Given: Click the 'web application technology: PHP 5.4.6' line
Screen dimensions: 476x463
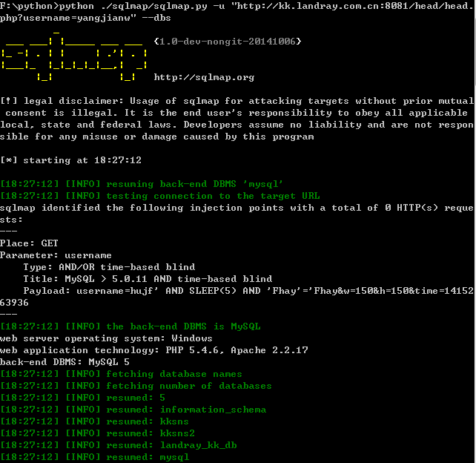Looking at the screenshot, I should [154, 350].
